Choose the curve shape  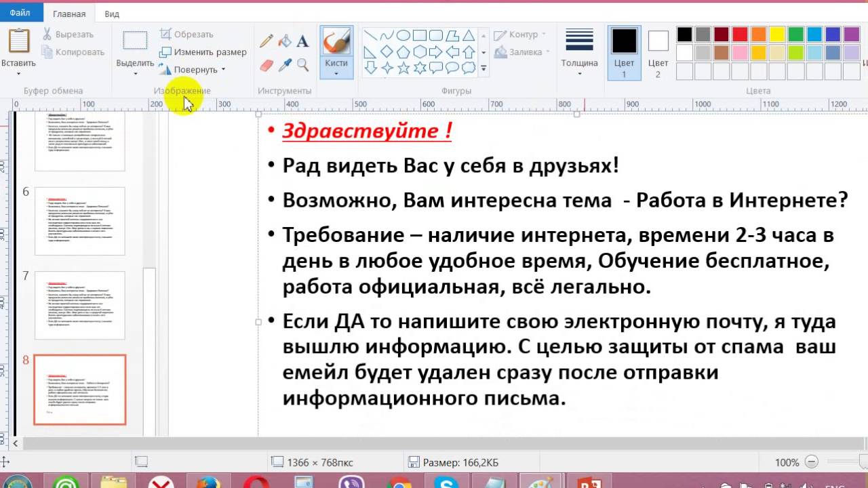387,36
